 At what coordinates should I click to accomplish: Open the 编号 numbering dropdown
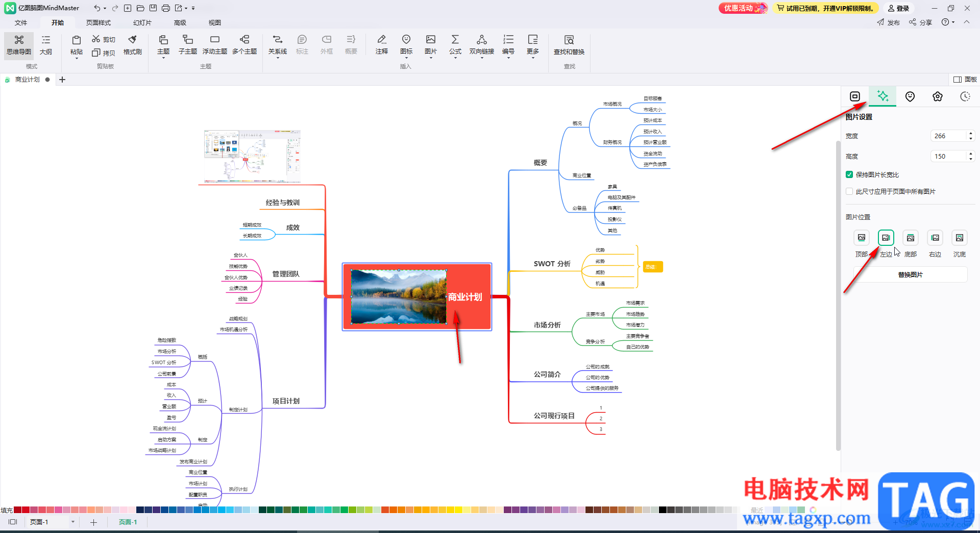tap(508, 58)
